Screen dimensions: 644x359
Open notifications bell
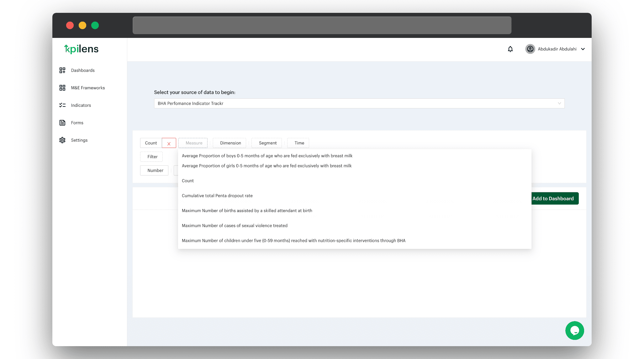pos(510,49)
